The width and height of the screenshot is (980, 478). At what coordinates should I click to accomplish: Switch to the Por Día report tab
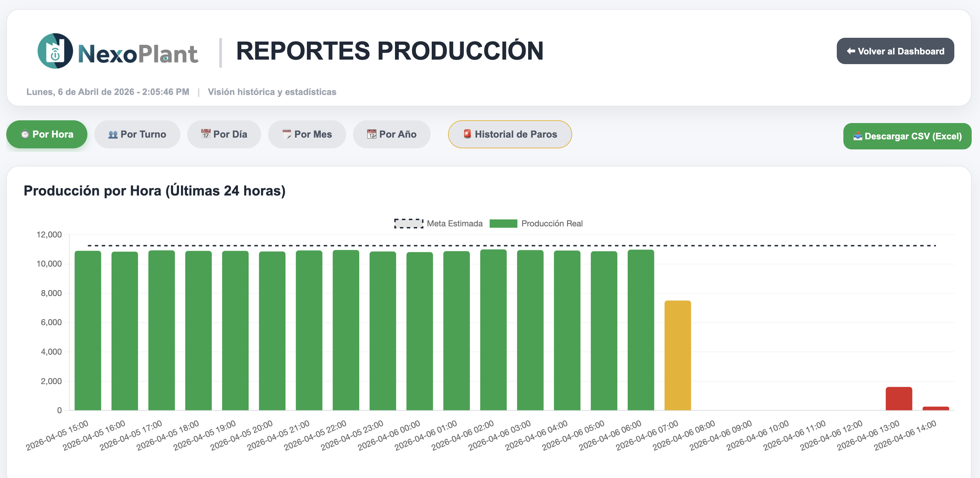(x=224, y=134)
